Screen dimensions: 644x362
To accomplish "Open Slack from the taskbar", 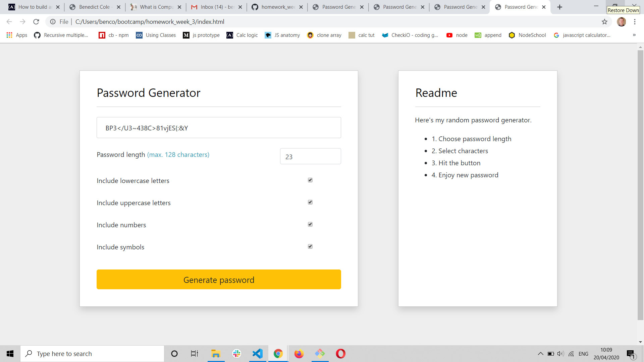I will (237, 354).
